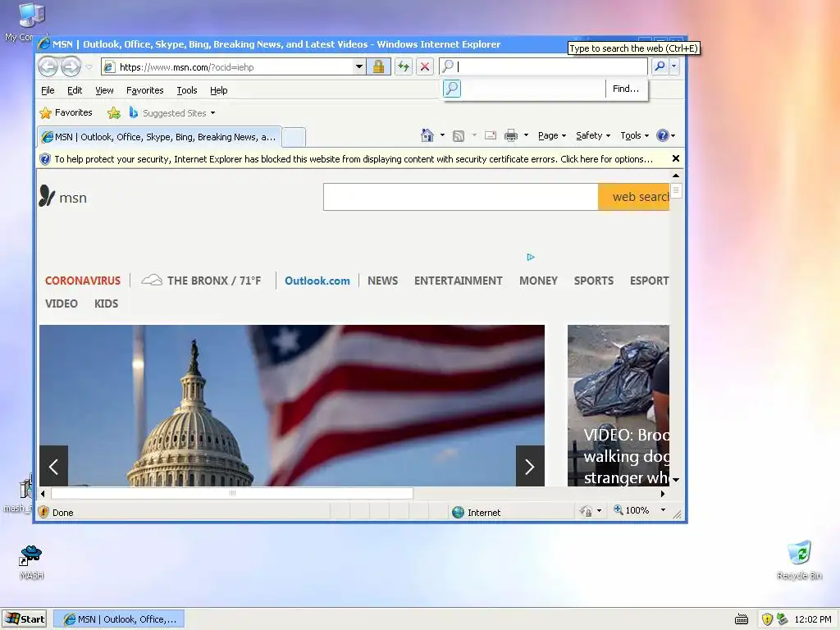Image resolution: width=840 pixels, height=630 pixels.
Task: Open the SPORTS section link
Action: (594, 281)
